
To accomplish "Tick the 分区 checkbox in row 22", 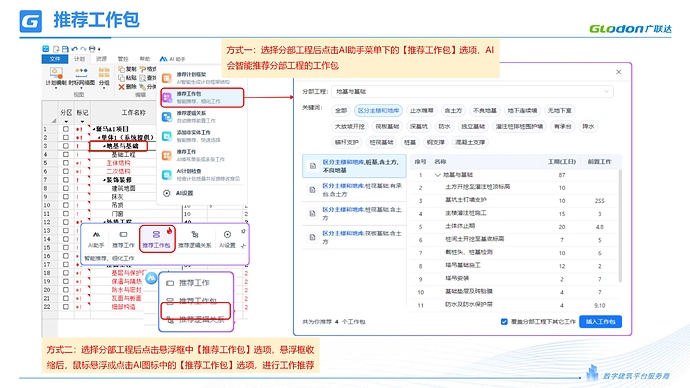I will [x=66, y=307].
